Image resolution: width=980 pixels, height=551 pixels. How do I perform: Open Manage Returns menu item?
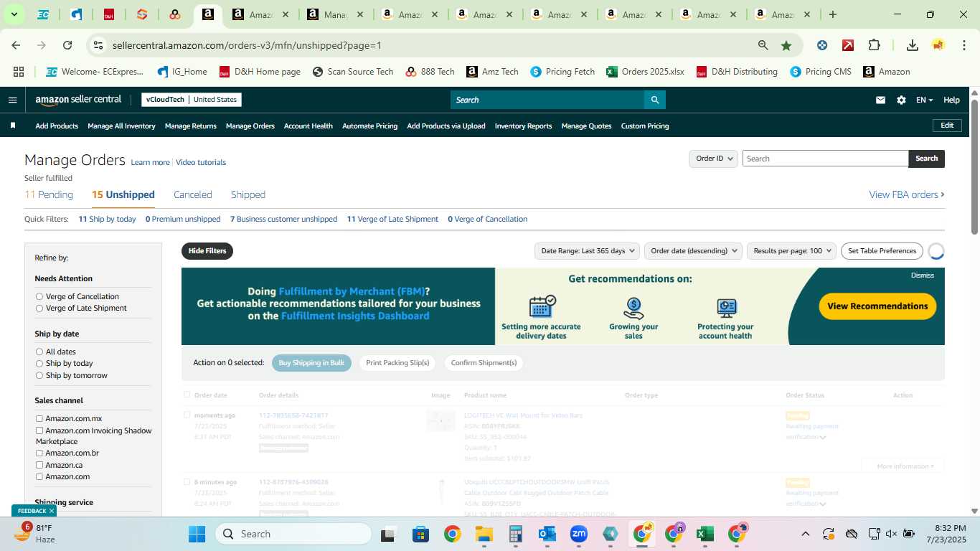click(x=191, y=126)
